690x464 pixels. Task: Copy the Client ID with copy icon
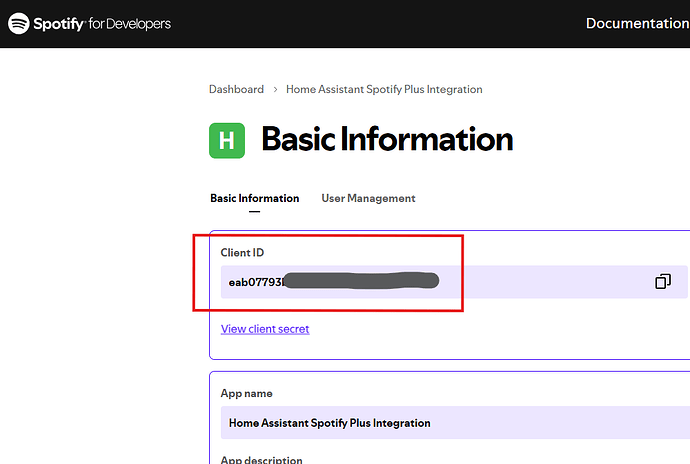[x=663, y=281]
